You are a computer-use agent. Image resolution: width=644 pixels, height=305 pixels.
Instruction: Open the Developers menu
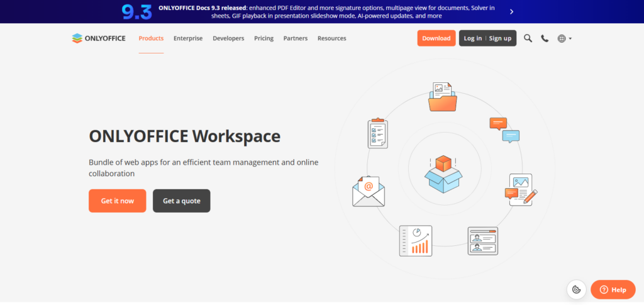coord(228,38)
